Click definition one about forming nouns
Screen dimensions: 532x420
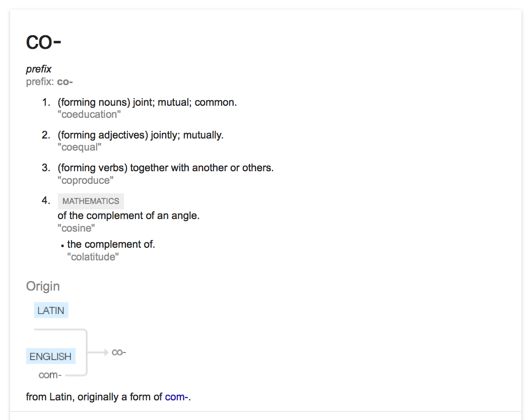[147, 102]
